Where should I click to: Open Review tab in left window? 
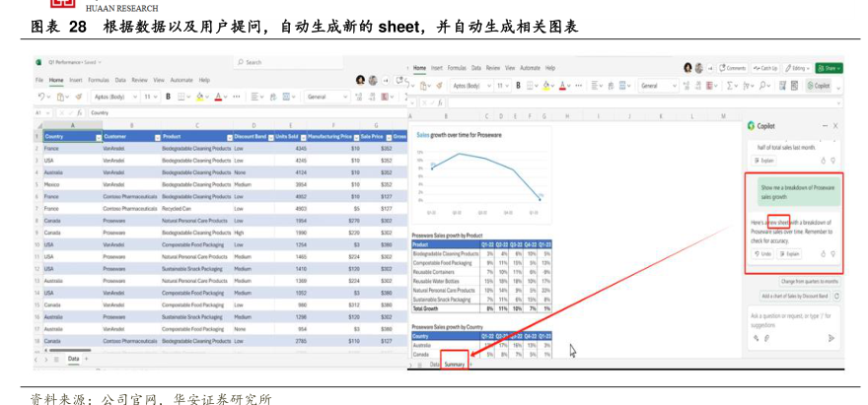pos(139,80)
